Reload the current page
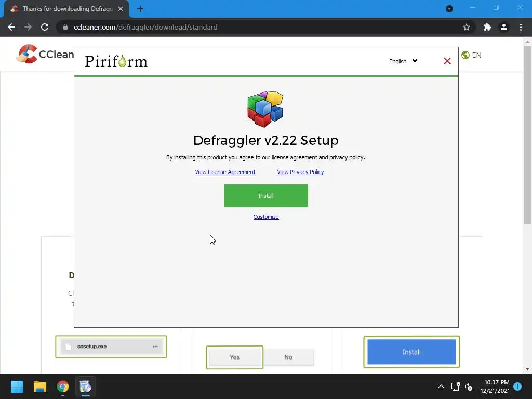 (45, 27)
